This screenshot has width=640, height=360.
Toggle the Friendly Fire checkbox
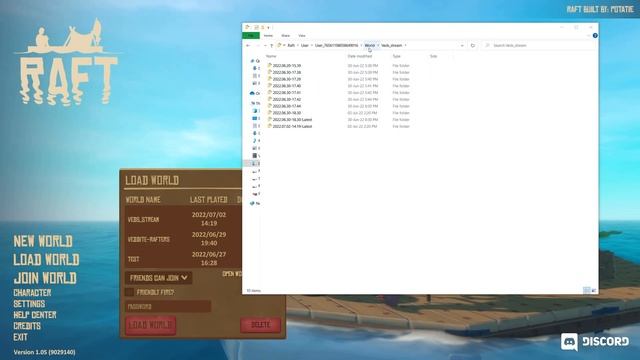(x=129, y=292)
